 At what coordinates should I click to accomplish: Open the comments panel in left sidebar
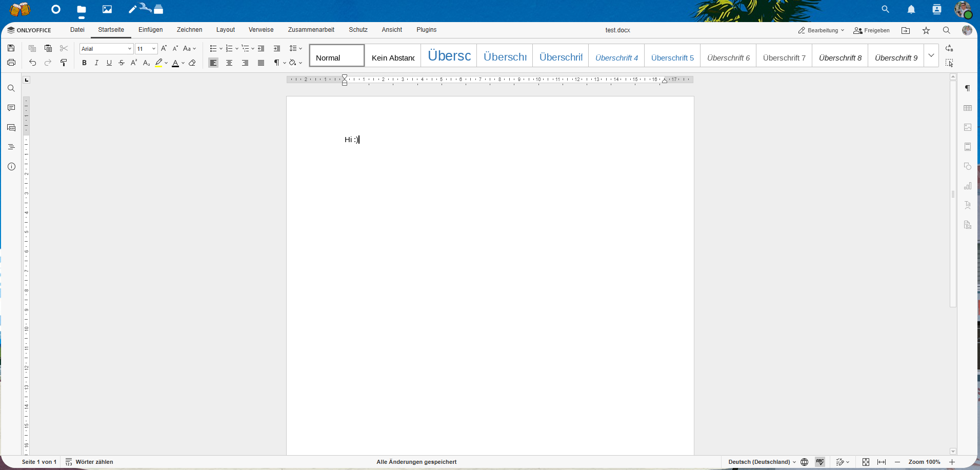11,108
